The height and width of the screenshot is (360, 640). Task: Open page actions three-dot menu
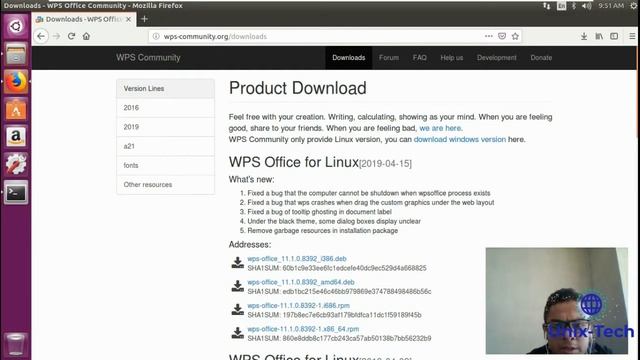[489, 36]
